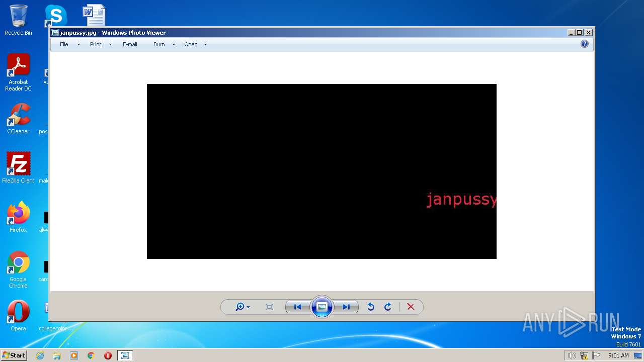Viewport: 644px width, 362px height.
Task: Go to the previous picture
Action: click(x=298, y=307)
